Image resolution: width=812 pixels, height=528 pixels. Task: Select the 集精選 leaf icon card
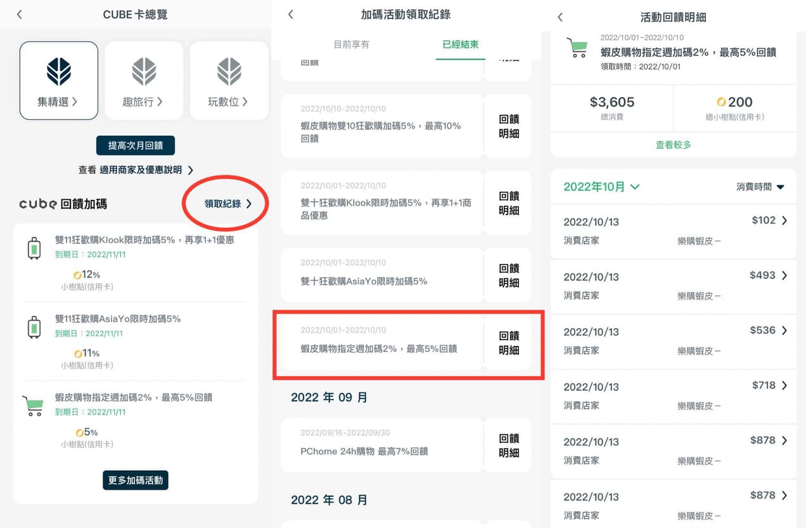pos(59,81)
